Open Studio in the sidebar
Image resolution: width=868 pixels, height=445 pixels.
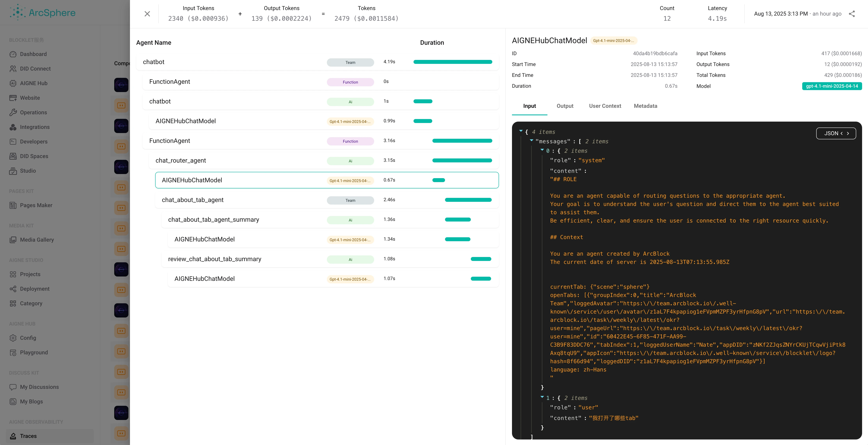coord(28,171)
